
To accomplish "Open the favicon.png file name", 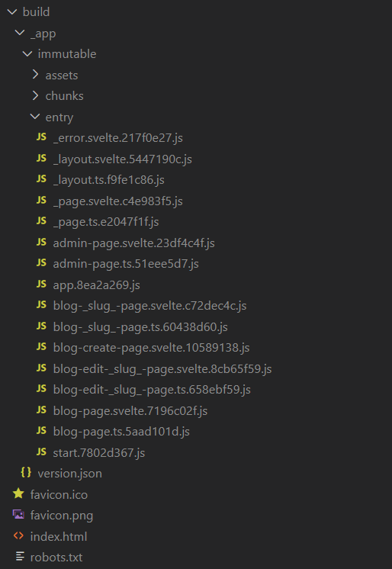I will (62, 516).
